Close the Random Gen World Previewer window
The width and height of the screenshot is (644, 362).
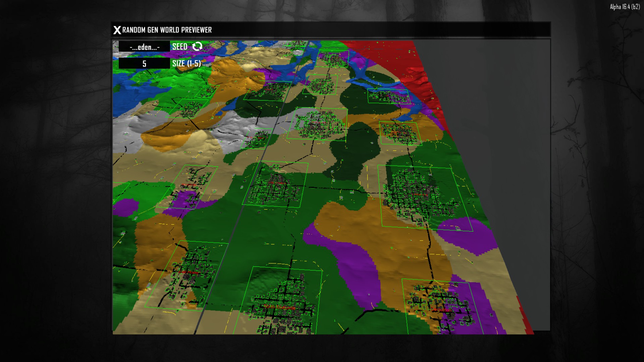pos(117,30)
